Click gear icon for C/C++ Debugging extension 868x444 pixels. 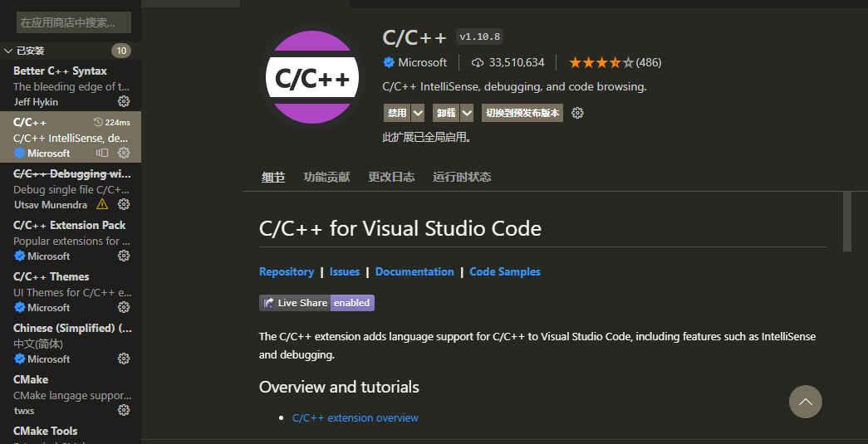tap(124, 204)
